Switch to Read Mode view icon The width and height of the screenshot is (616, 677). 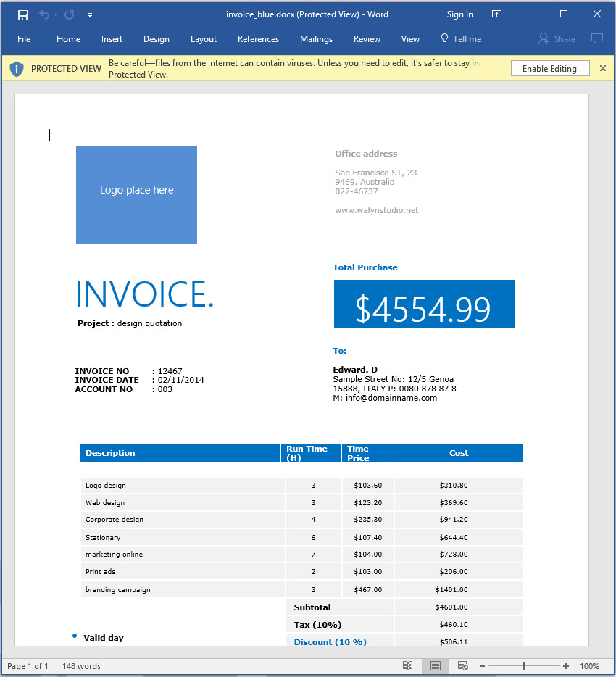tap(407, 666)
